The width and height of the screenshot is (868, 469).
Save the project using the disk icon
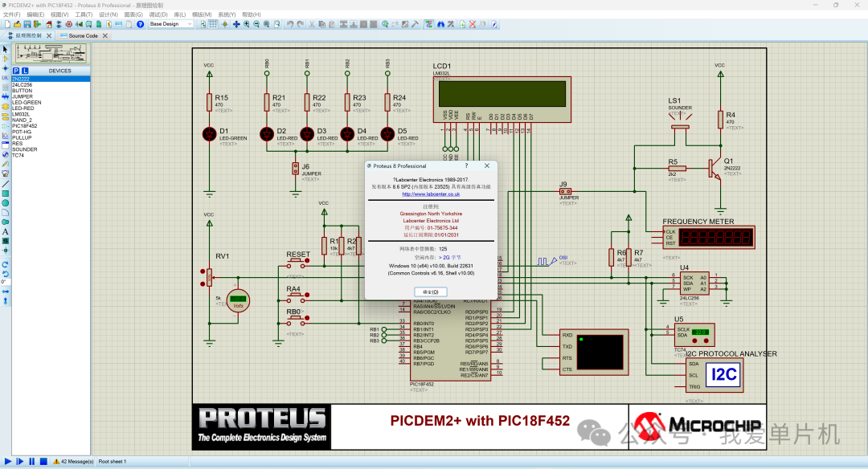27,24
